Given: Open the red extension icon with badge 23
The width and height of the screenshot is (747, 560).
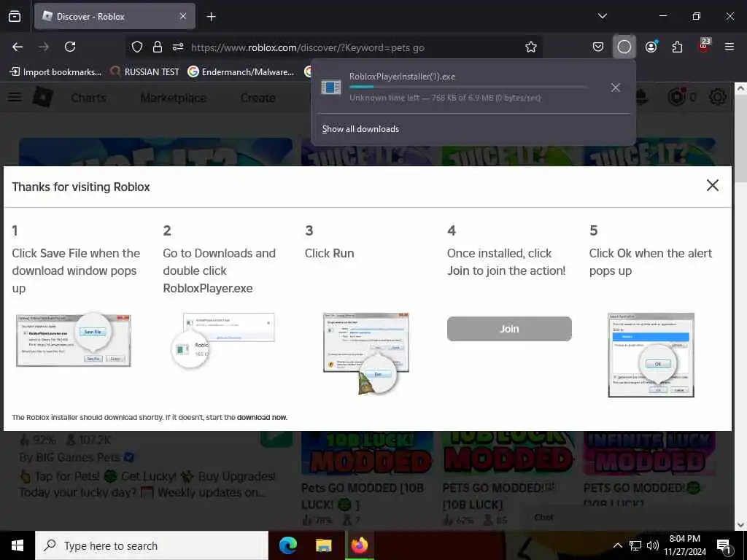Looking at the screenshot, I should click(x=704, y=46).
